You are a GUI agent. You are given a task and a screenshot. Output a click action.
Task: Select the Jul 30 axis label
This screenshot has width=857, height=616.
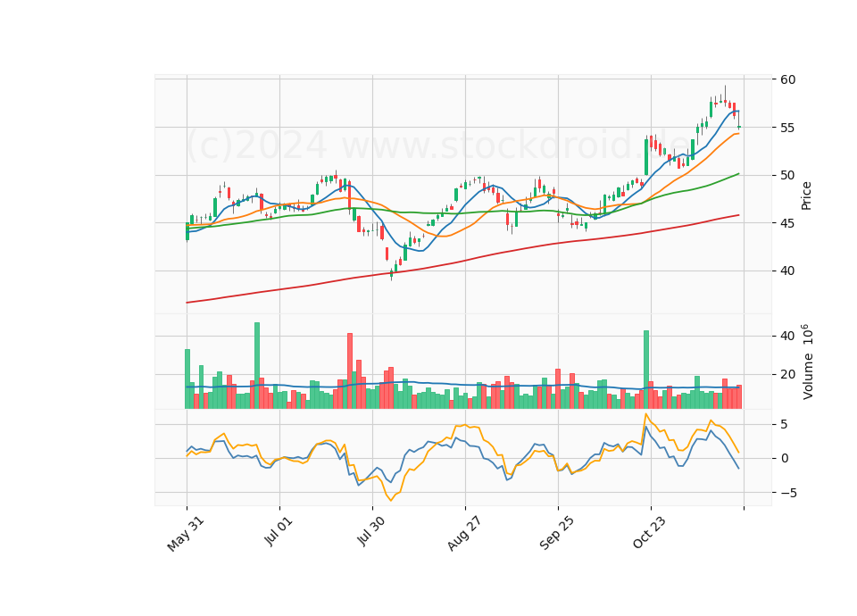pyautogui.click(x=370, y=531)
